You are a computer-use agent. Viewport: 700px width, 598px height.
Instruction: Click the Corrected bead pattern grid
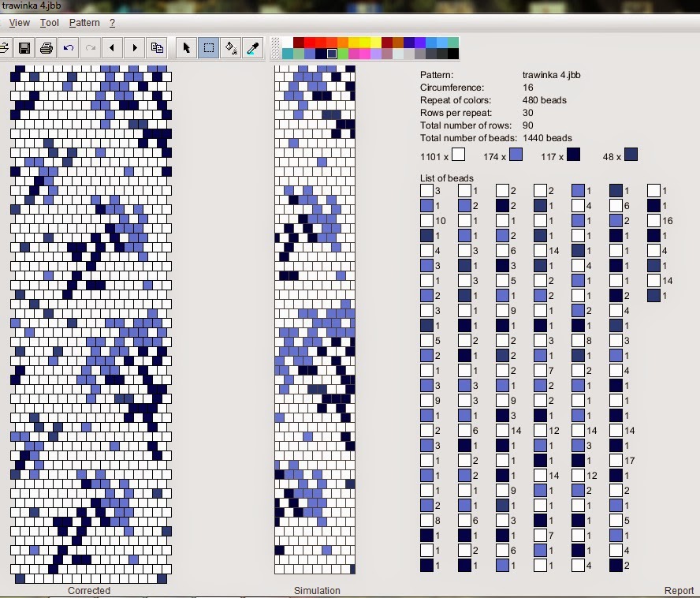[x=91, y=324]
